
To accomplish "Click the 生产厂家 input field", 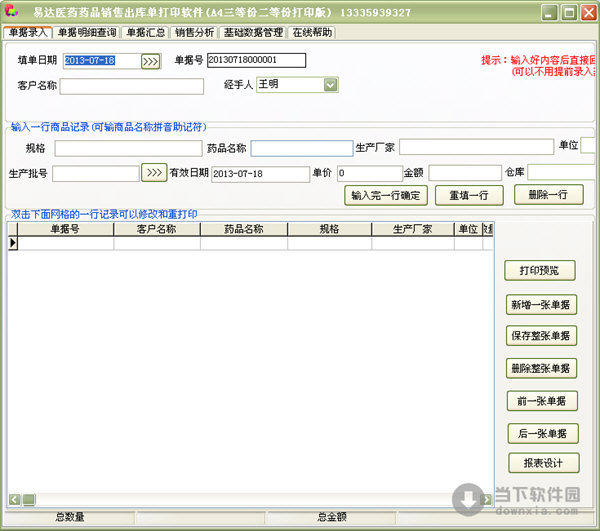I will click(x=476, y=147).
